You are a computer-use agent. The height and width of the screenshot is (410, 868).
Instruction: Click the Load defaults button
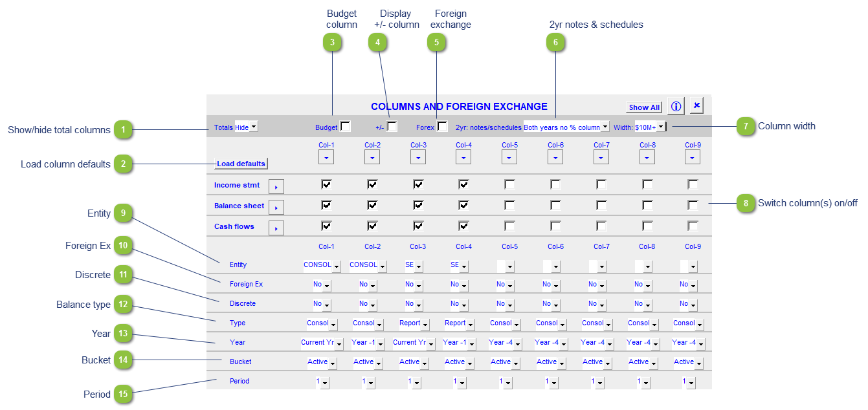(241, 164)
